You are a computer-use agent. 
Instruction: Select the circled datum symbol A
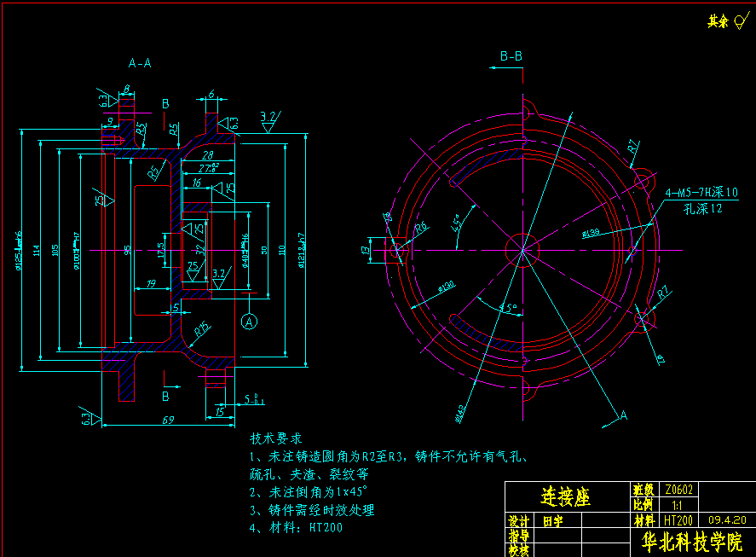point(250,320)
